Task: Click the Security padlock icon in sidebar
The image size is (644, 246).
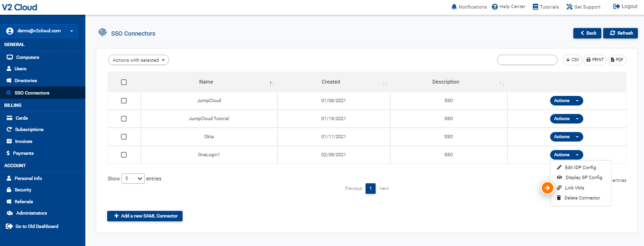Action: tap(9, 190)
